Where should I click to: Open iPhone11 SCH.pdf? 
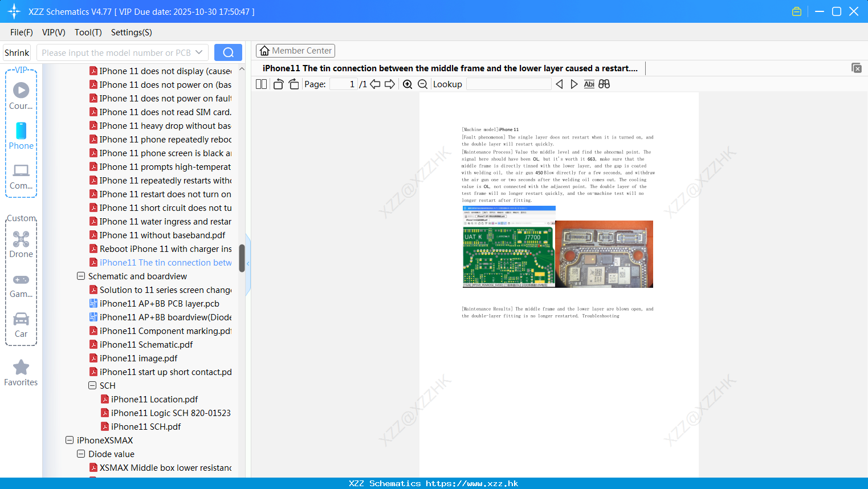click(141, 426)
